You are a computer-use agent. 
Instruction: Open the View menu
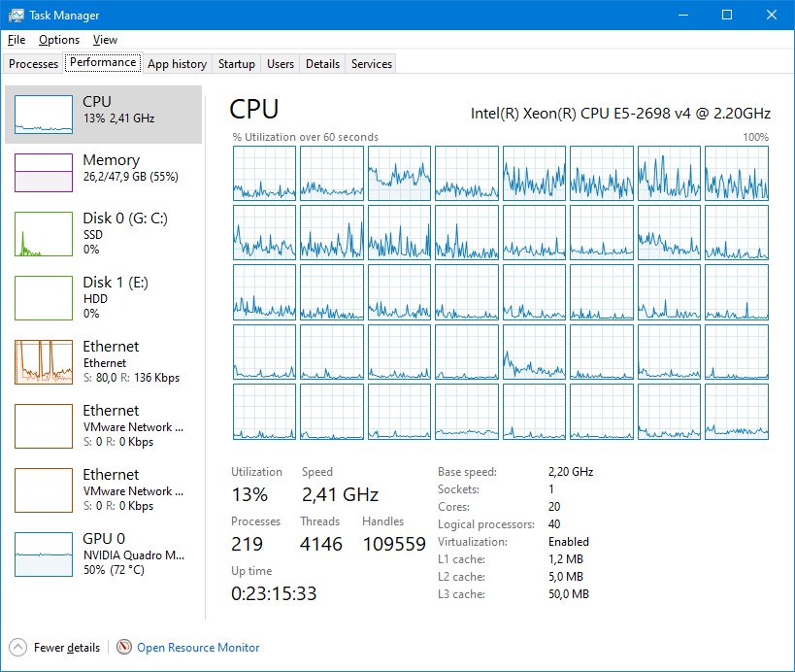click(105, 40)
